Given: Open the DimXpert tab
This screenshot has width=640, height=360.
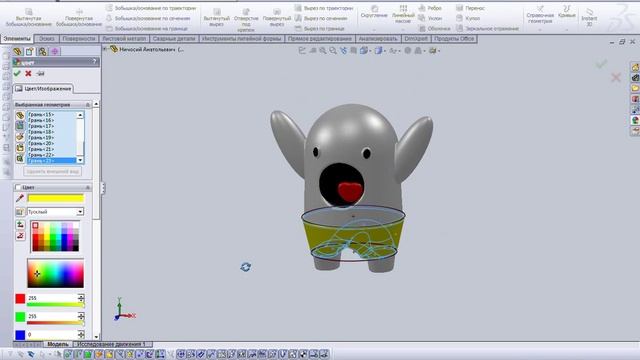Looking at the screenshot, I should 416,39.
